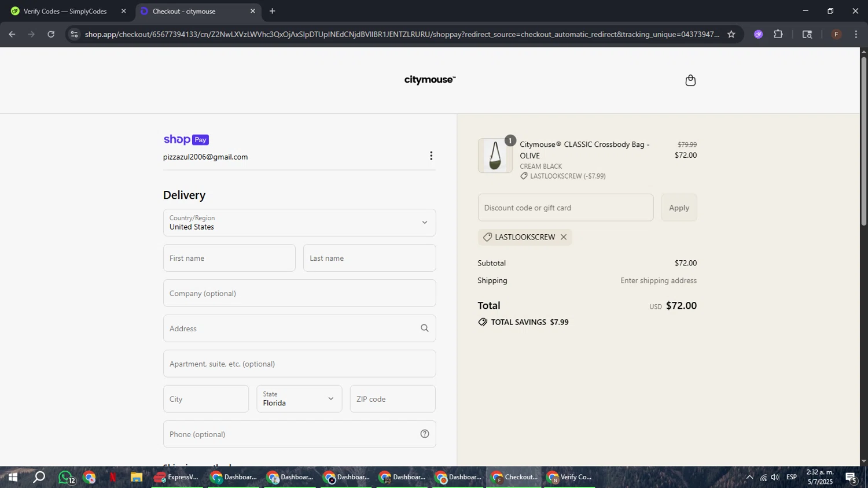Close the Verify Codes SimplyCodes tab
Image resolution: width=868 pixels, height=488 pixels.
pos(123,11)
